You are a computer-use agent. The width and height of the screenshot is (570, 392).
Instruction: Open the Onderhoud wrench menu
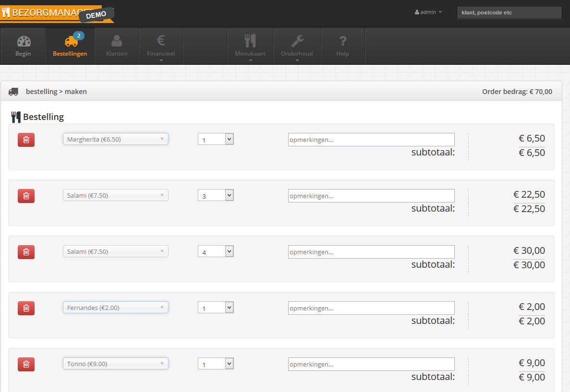point(297,46)
